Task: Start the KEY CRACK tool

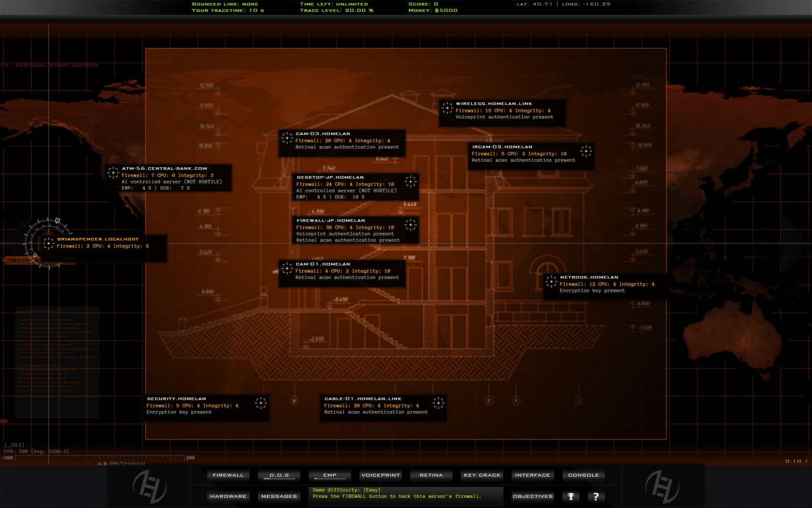Action: tap(482, 475)
